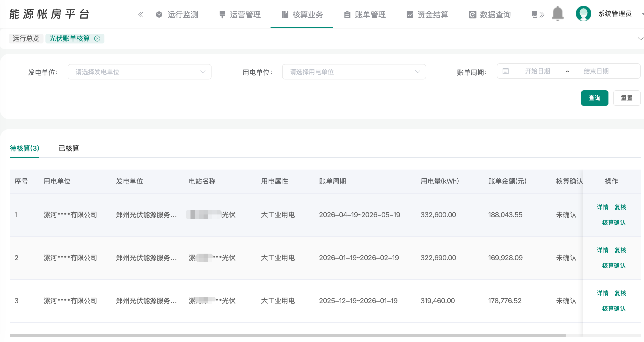Open the 用电单位 dropdown
The height and width of the screenshot is (342, 644).
point(354,72)
